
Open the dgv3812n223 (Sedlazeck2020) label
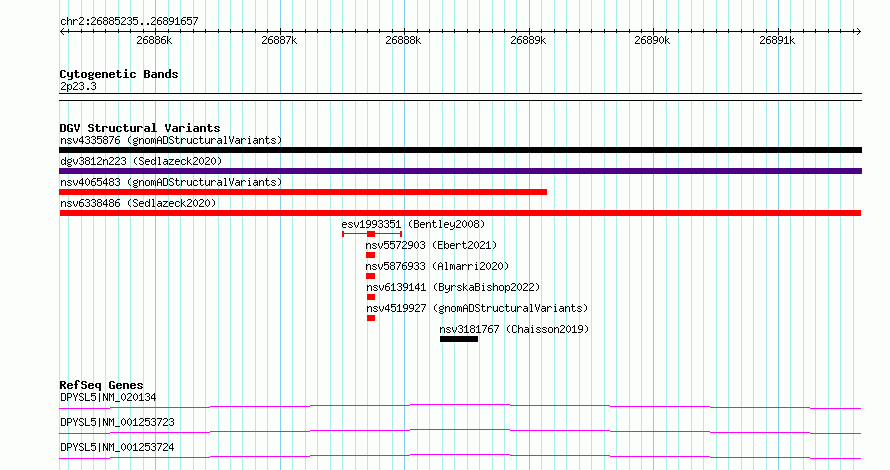(x=141, y=161)
